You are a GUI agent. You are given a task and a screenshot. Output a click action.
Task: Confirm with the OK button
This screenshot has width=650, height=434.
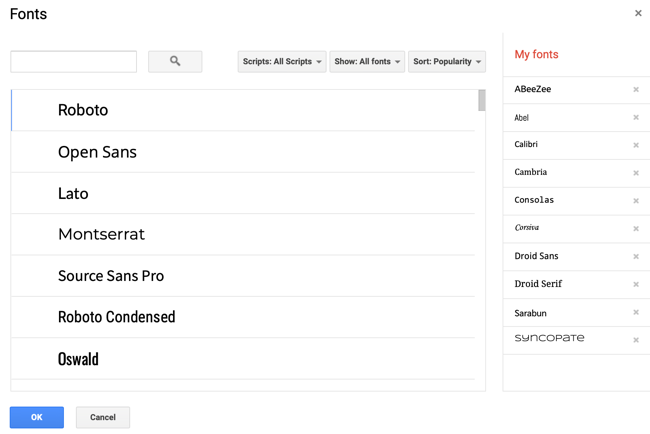pos(37,417)
